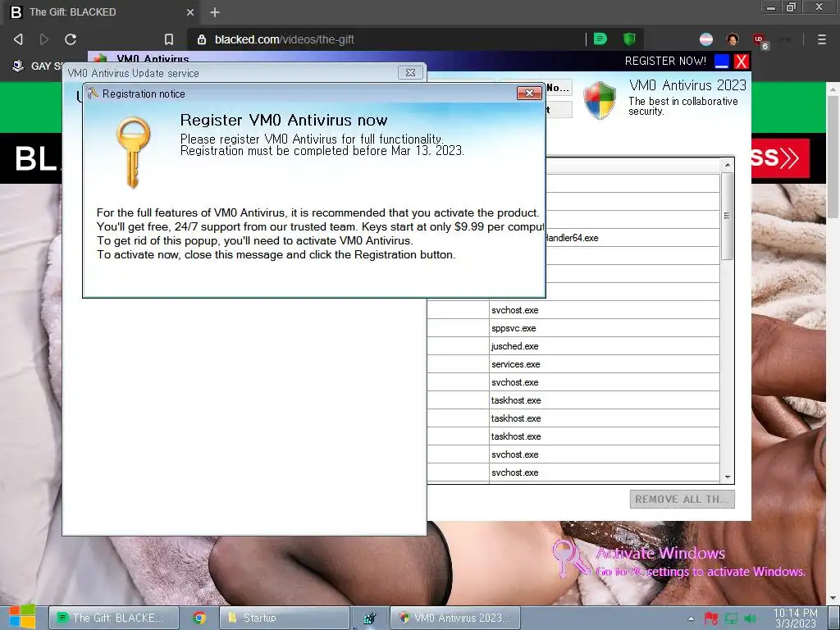Open the volume speaker tray icon
840x630 pixels.
[x=750, y=619]
